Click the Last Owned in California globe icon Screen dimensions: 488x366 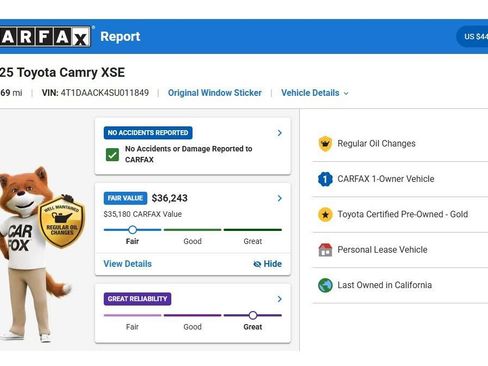pyautogui.click(x=325, y=285)
